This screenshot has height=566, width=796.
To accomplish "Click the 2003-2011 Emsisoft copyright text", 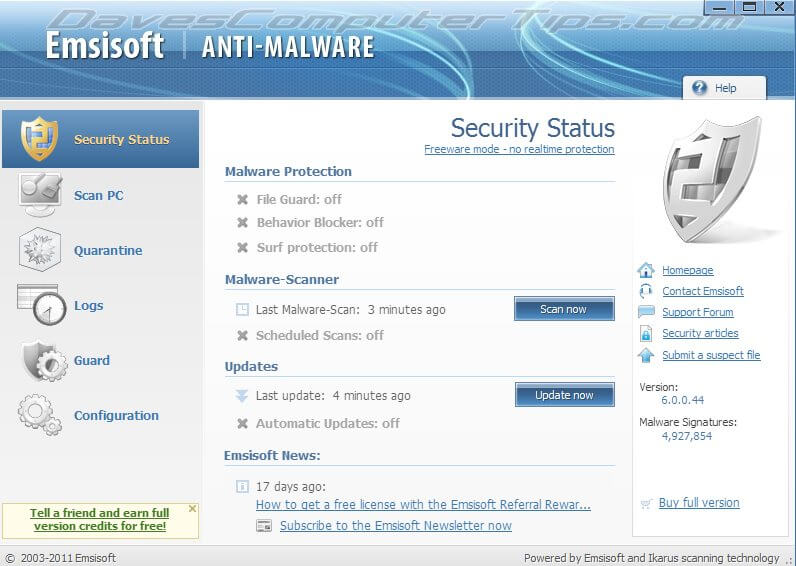I will (x=68, y=558).
